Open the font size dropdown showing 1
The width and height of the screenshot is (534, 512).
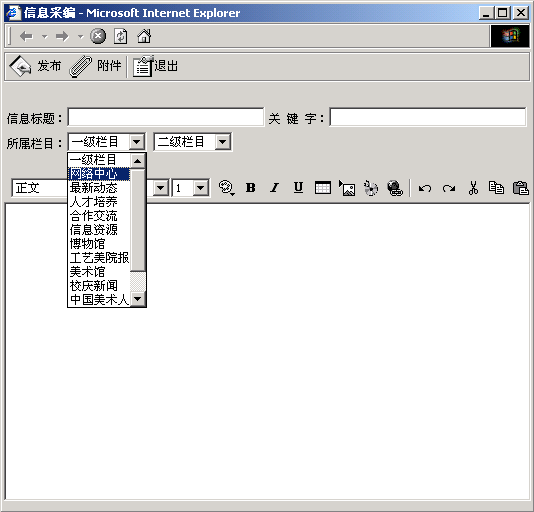click(x=201, y=188)
